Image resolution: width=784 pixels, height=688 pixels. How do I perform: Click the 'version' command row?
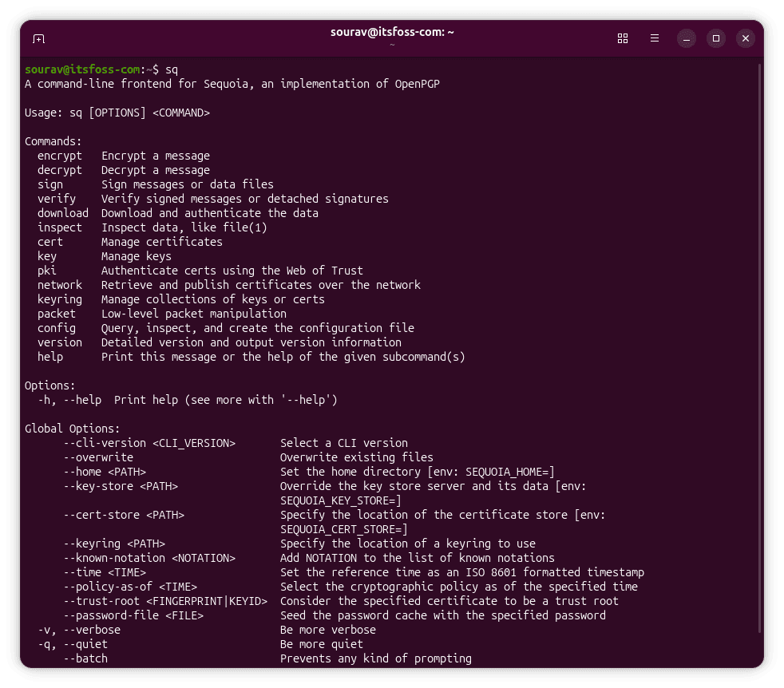220,343
